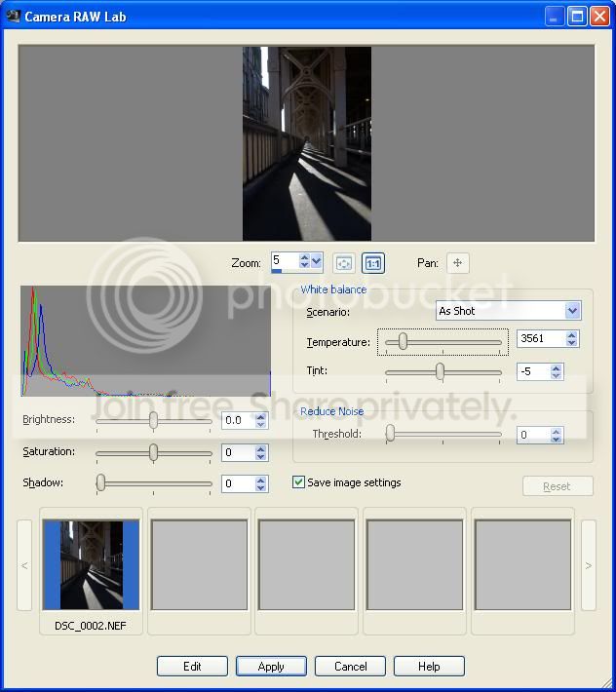Click the Fit to window zoom icon

point(343,263)
